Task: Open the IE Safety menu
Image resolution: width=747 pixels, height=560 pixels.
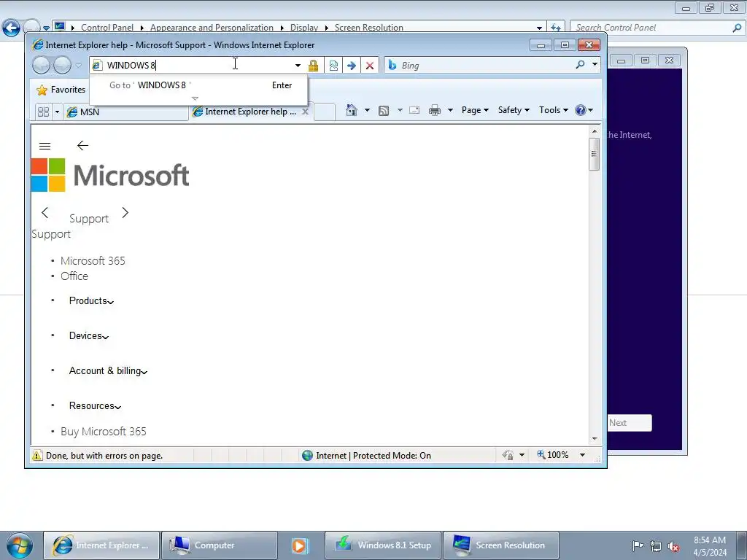Action: pyautogui.click(x=514, y=110)
